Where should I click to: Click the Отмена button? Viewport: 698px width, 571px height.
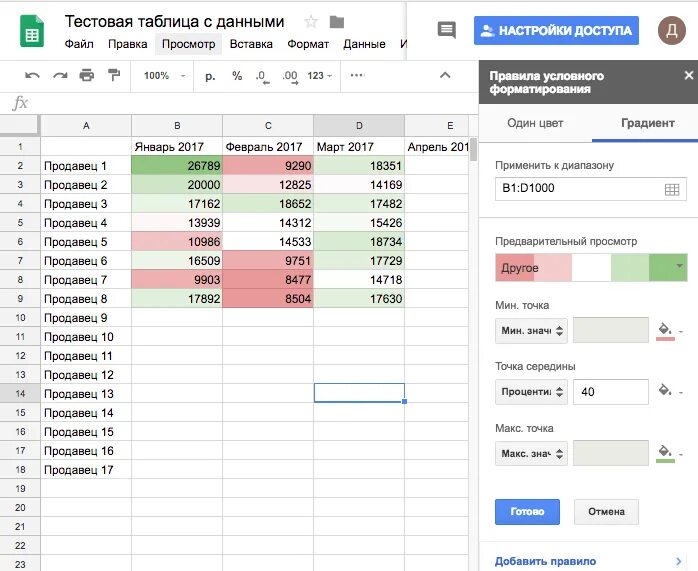tap(606, 512)
